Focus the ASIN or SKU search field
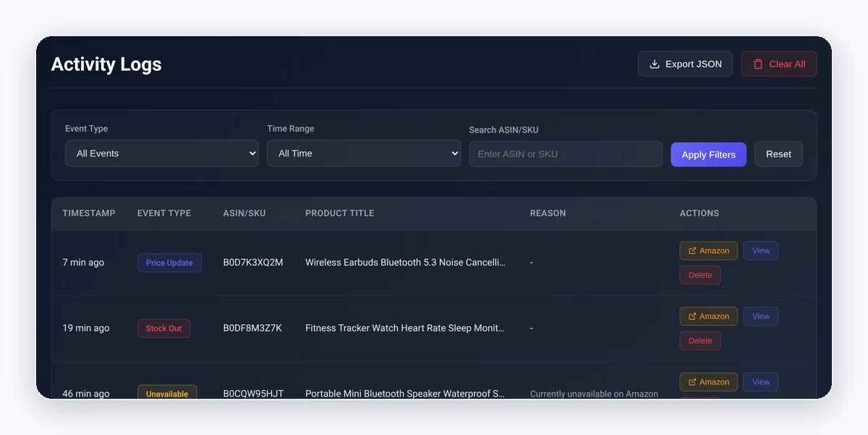 566,154
